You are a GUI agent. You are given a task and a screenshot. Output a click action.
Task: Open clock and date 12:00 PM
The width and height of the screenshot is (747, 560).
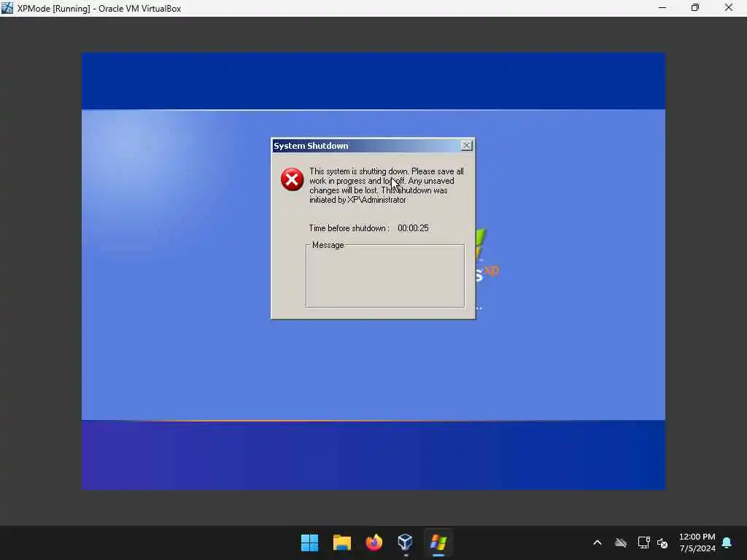pyautogui.click(x=697, y=542)
